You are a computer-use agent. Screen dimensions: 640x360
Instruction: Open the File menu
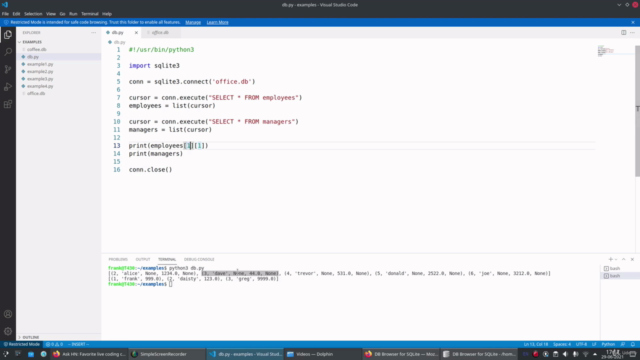(5, 14)
